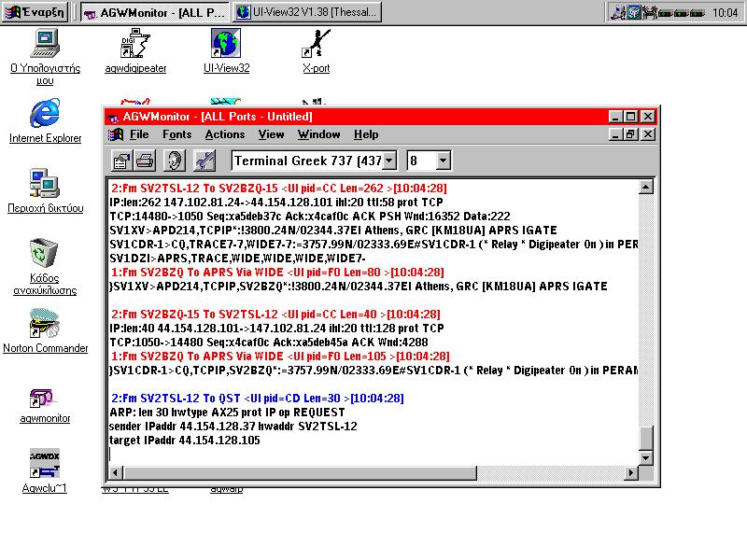Click the Start button on taskbar

pos(35,12)
